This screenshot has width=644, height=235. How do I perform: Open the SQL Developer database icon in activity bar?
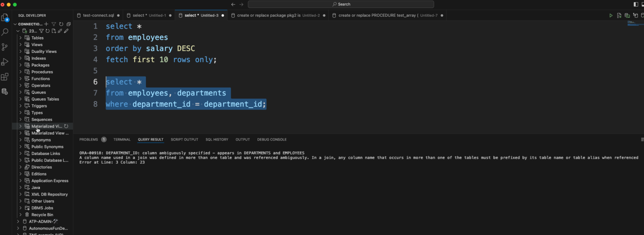pyautogui.click(x=5, y=91)
